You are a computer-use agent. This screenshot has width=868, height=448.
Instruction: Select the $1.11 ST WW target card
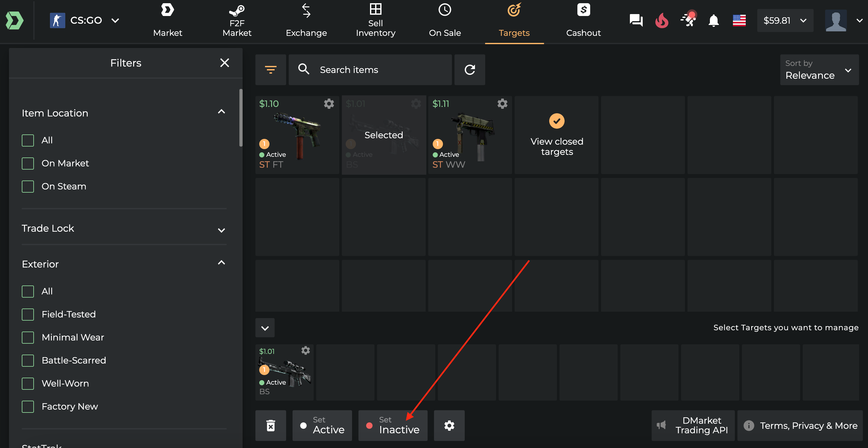470,135
